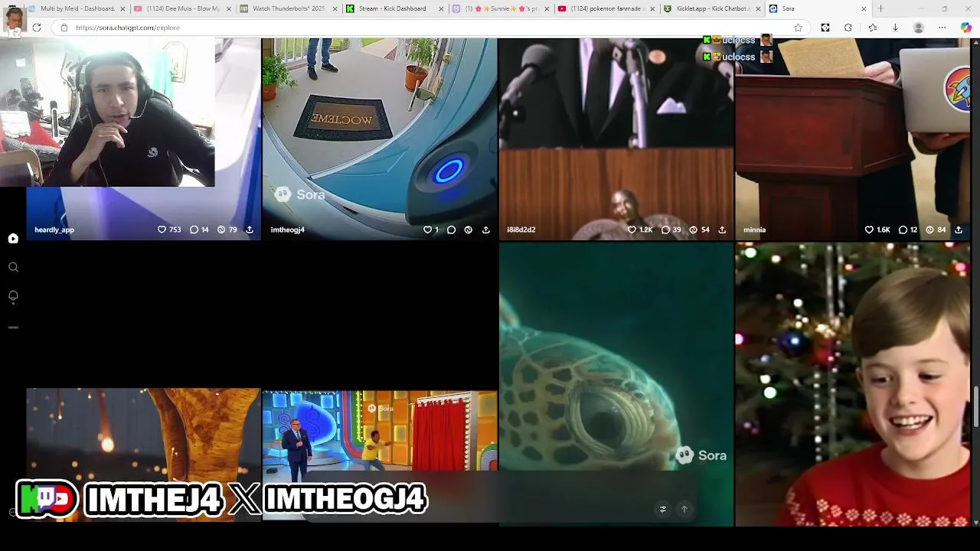The height and width of the screenshot is (551, 980).
Task: Open minnia profile link
Action: [x=754, y=230]
